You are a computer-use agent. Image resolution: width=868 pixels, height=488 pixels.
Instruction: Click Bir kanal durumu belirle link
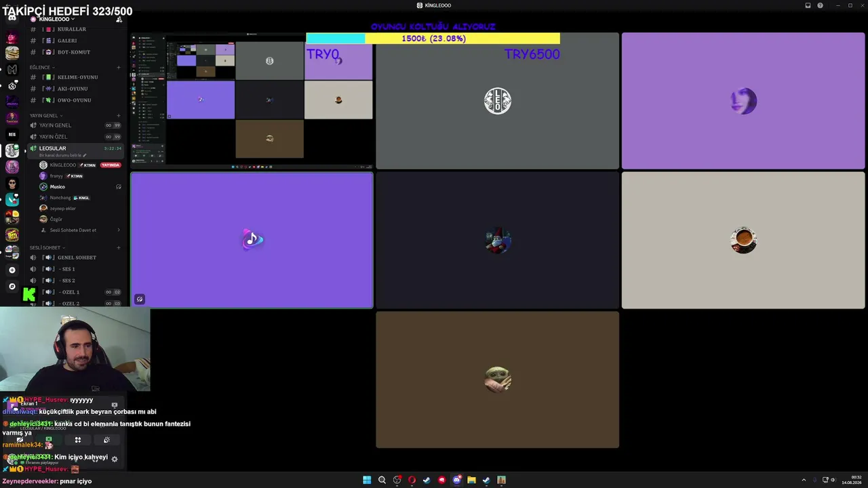63,156
